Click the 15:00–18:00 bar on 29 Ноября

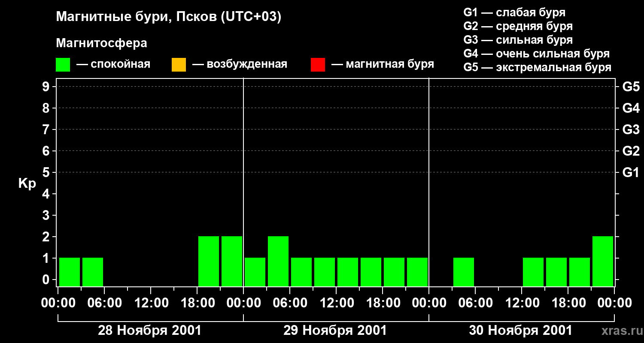pos(371,272)
